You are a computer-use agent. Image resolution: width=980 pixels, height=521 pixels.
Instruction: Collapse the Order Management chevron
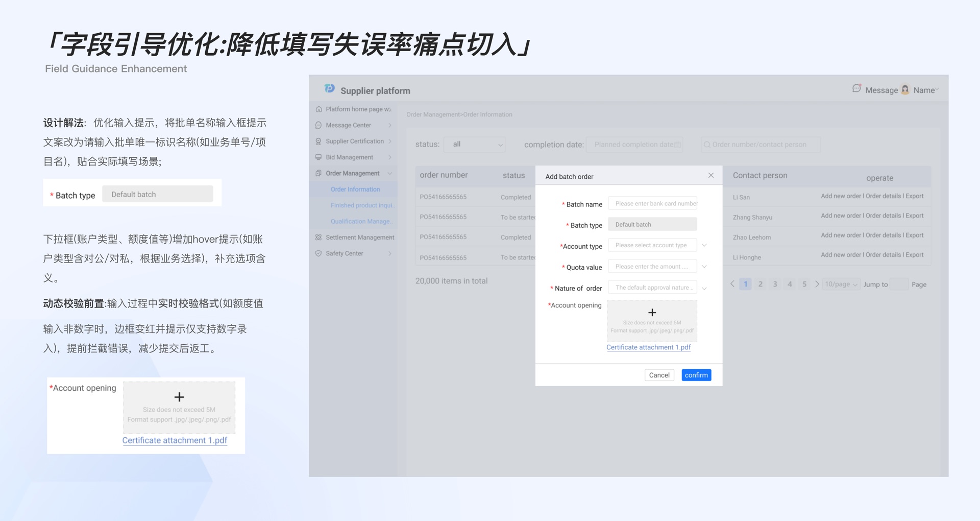pos(389,174)
